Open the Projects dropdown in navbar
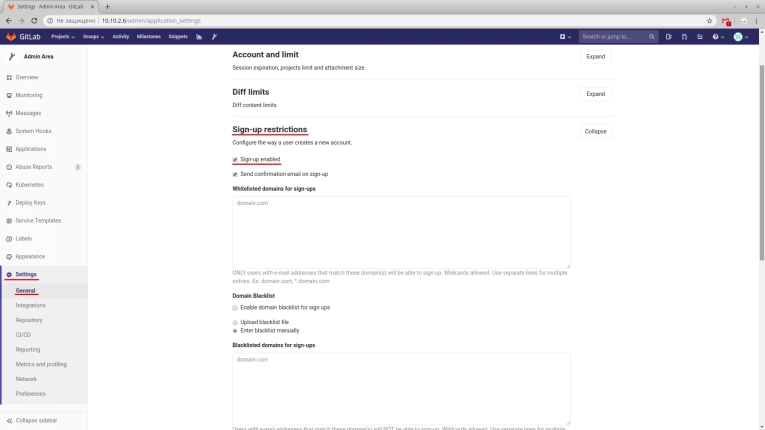Viewport: 765px width, 430px height. pos(64,37)
